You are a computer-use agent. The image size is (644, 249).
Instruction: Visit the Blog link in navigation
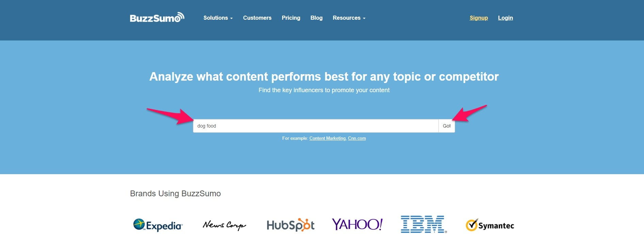pyautogui.click(x=317, y=18)
